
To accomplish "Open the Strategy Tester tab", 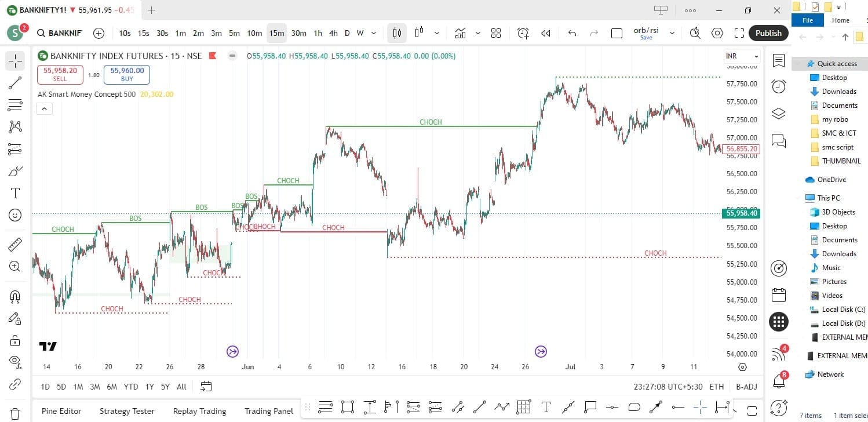I will 127,411.
